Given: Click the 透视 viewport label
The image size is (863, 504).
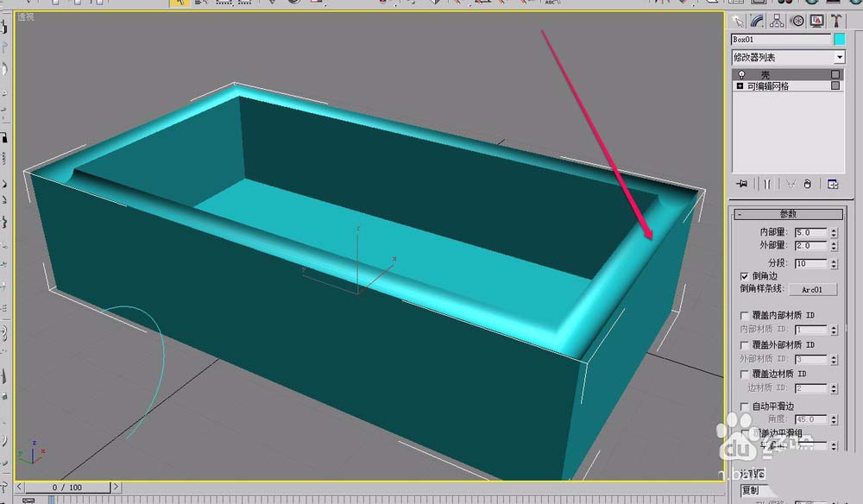Looking at the screenshot, I should 25,17.
